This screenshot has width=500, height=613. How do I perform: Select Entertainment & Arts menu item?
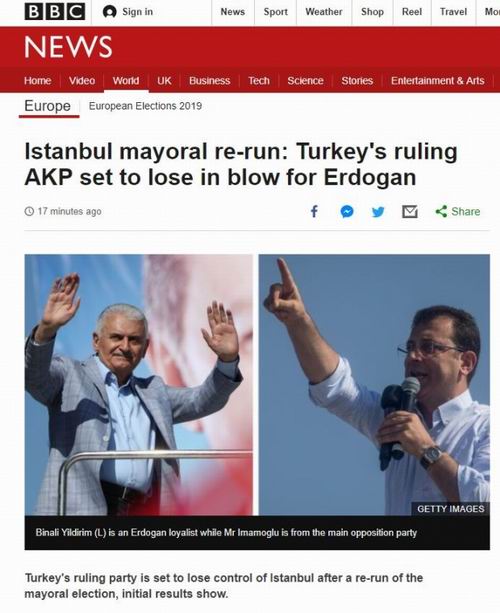(x=437, y=81)
